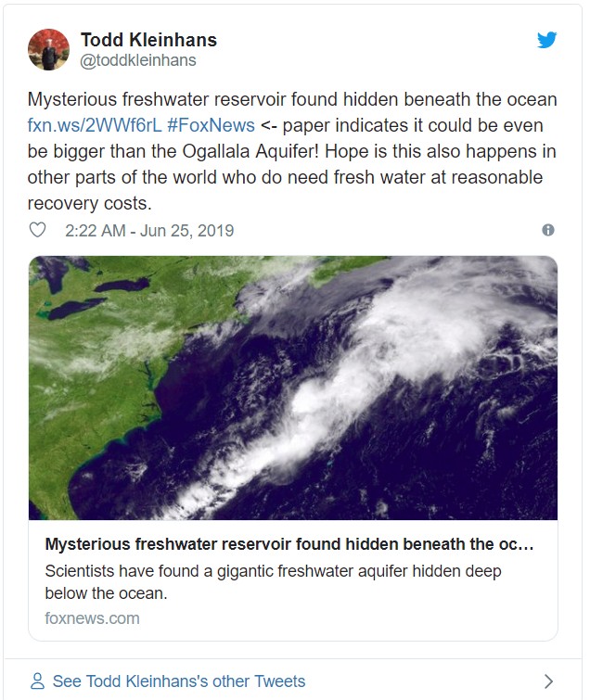The width and height of the screenshot is (590, 700).
Task: Click the tweet's first line about the ocean
Action: pyautogui.click(x=292, y=99)
